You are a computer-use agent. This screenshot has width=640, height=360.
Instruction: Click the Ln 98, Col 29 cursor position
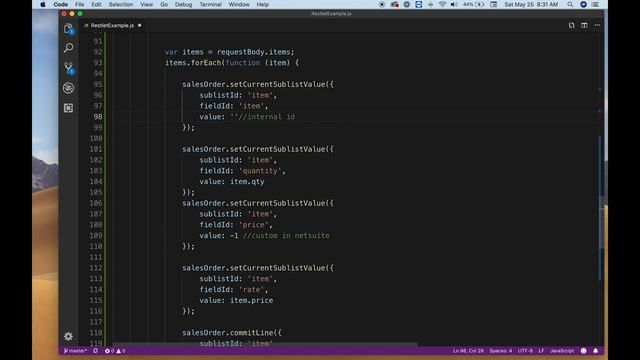point(468,351)
